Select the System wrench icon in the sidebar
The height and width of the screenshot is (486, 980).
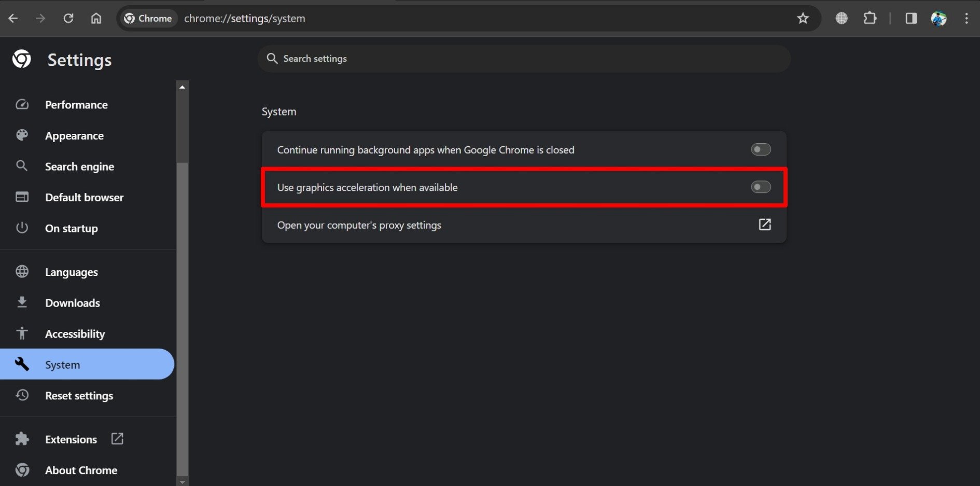coord(22,364)
